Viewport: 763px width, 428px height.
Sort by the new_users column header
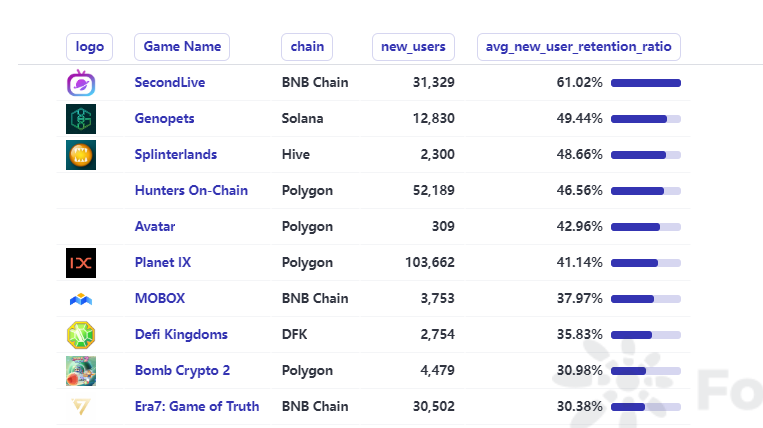(413, 47)
